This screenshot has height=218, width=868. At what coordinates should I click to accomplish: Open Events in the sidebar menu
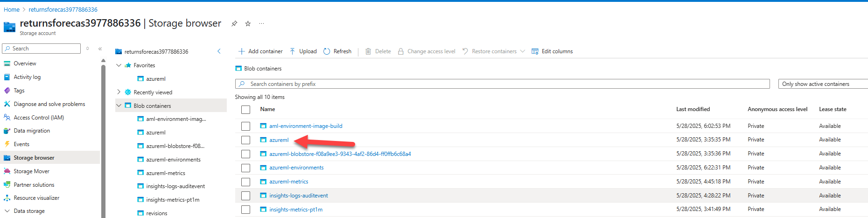[x=21, y=144]
